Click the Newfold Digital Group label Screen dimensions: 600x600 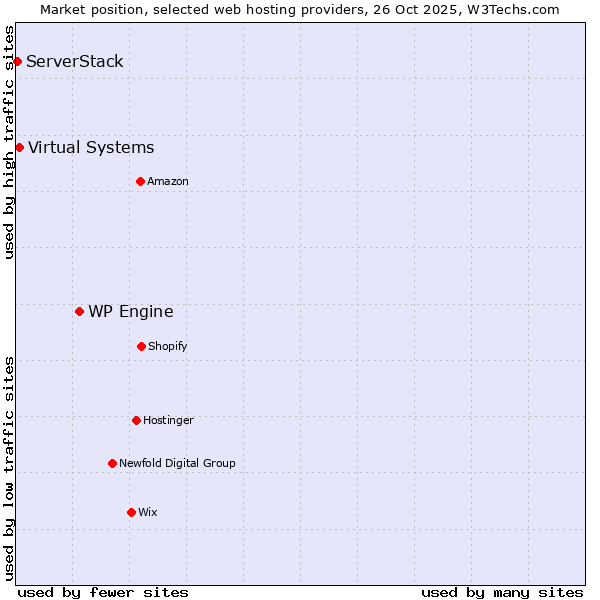(x=177, y=463)
